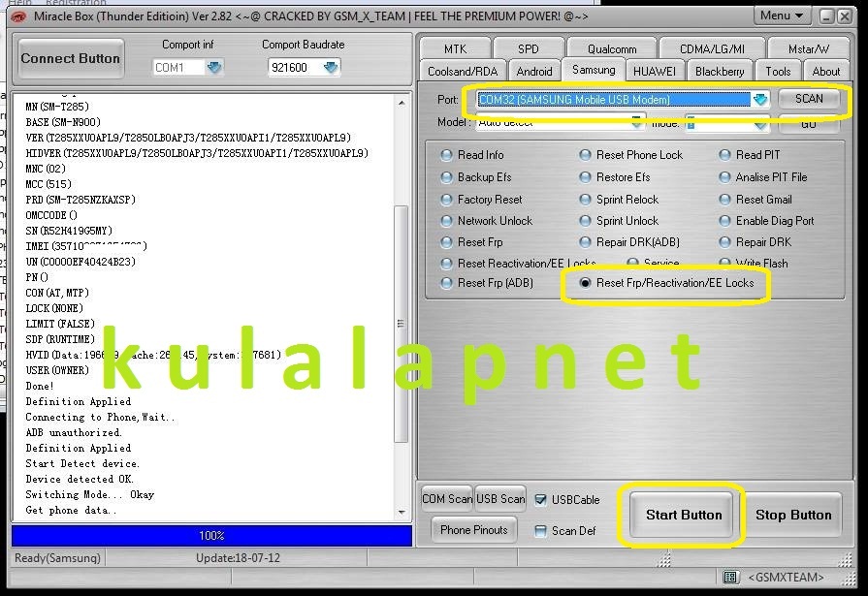
Task: Expand the Port COM32 dropdown arrow
Action: click(760, 100)
